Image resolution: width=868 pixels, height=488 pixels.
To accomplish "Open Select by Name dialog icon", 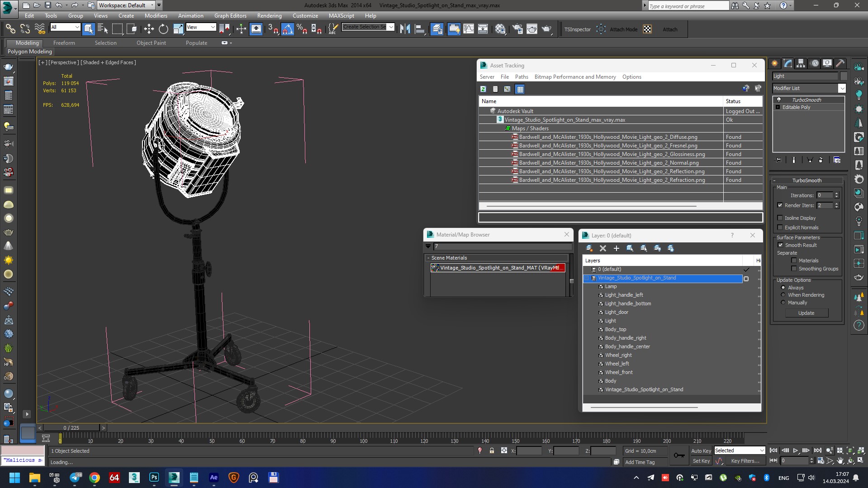I will coord(103,29).
